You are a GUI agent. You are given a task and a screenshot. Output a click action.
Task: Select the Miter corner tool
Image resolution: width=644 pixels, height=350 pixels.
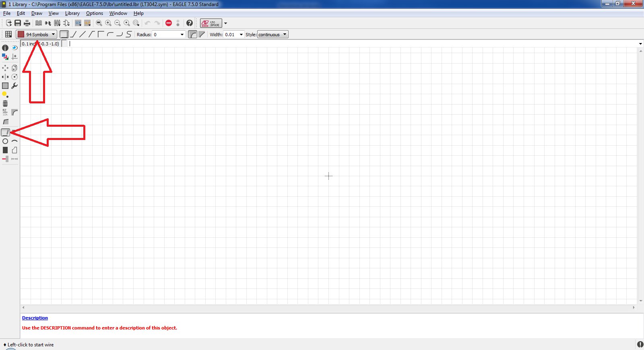click(x=14, y=112)
